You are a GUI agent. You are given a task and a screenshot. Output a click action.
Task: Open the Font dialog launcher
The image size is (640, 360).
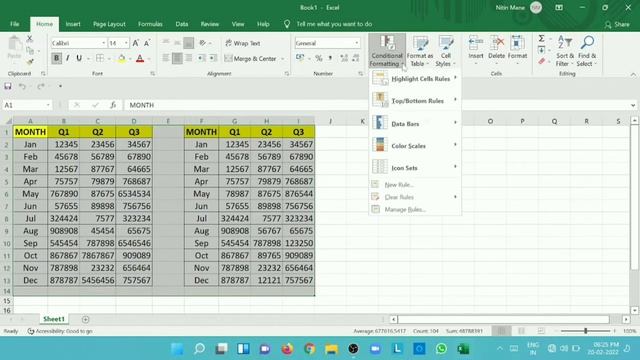click(153, 74)
